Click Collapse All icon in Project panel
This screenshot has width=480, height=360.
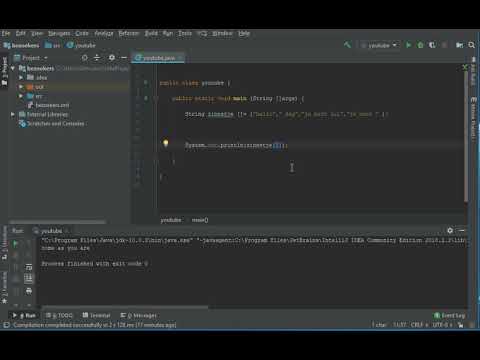pyautogui.click(x=97, y=58)
